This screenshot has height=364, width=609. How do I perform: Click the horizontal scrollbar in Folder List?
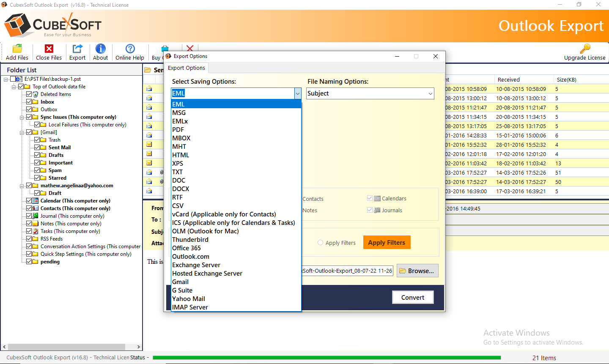tap(68, 347)
